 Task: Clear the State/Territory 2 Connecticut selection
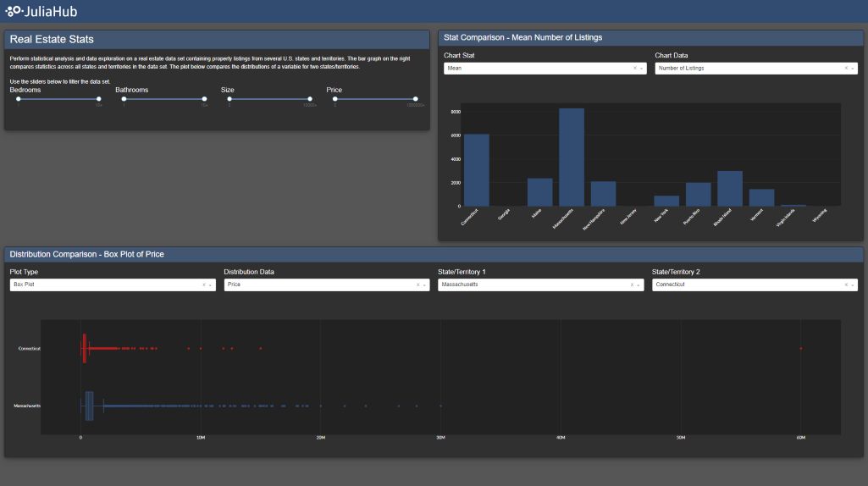[x=845, y=285]
